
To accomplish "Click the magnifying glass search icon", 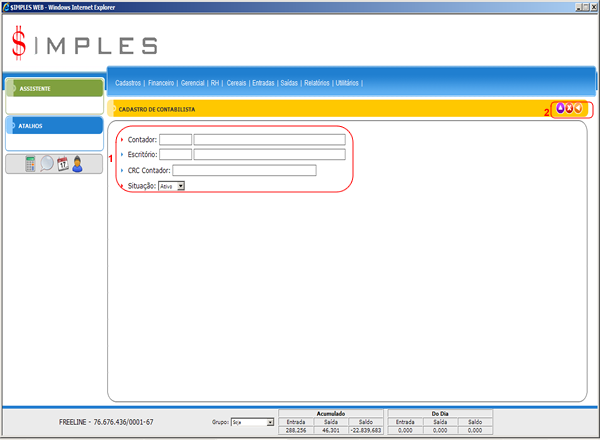I will (47, 164).
